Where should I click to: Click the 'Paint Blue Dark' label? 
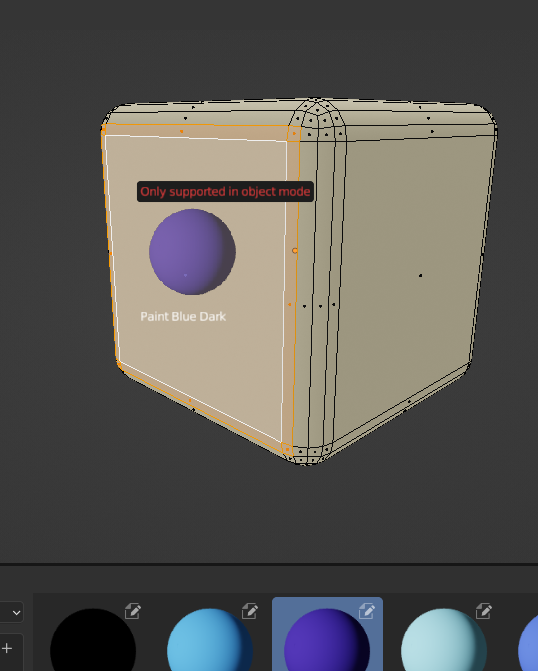pos(183,316)
